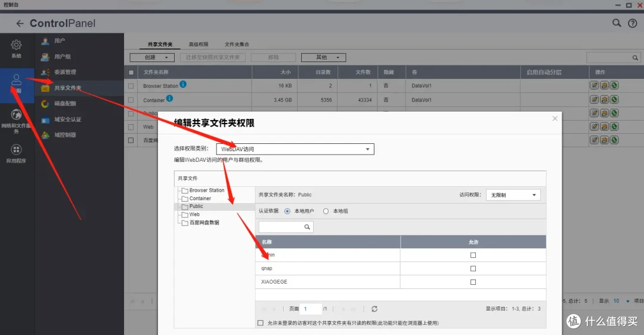Image resolution: width=644 pixels, height=335 pixels.
Task: Edit properties of the Web folder
Action: 595,127
